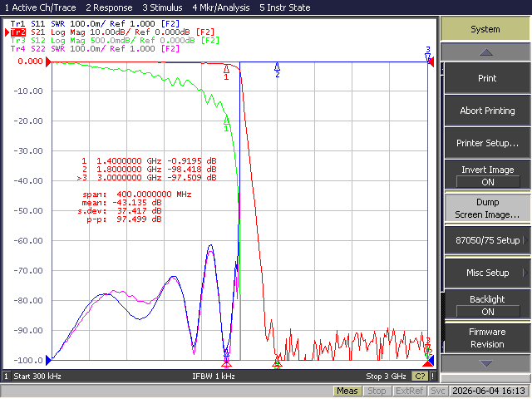Open the Mkr/Analysis menu

[x=221, y=7]
